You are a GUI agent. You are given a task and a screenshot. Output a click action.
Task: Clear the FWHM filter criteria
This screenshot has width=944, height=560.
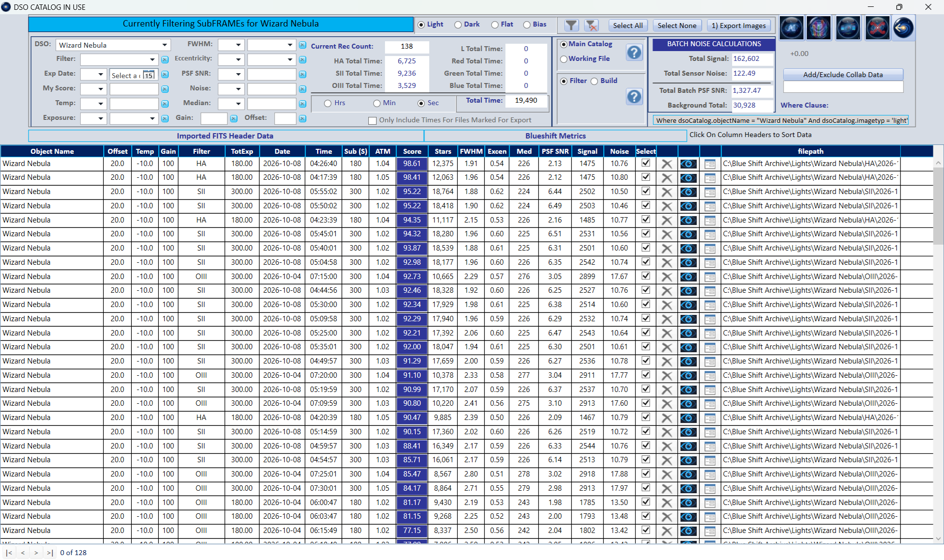(x=303, y=45)
